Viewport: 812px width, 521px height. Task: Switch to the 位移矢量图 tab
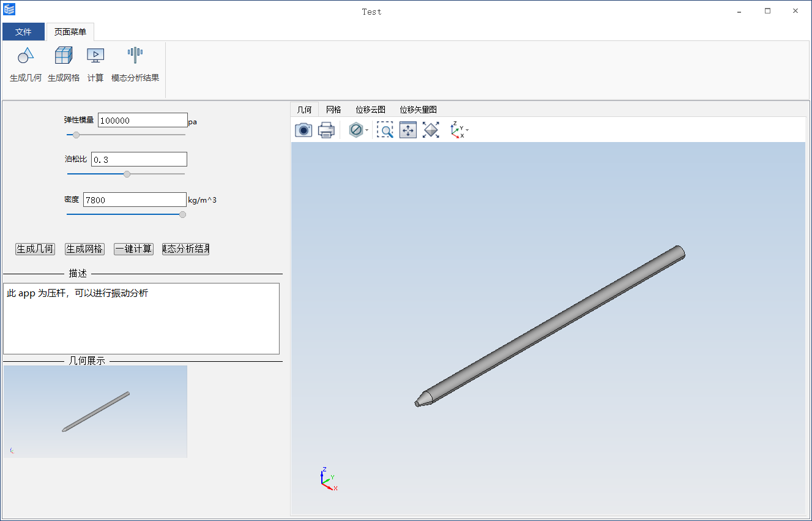[x=419, y=110]
